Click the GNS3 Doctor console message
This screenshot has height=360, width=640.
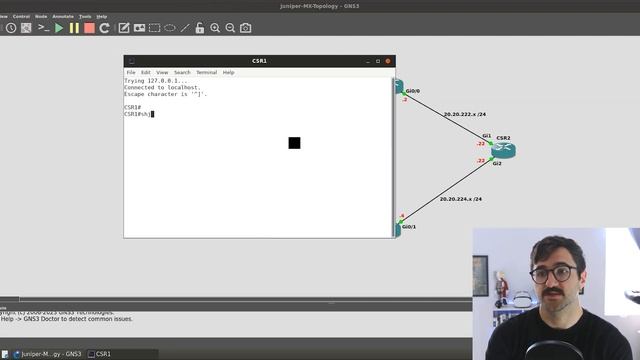[x=67, y=319]
